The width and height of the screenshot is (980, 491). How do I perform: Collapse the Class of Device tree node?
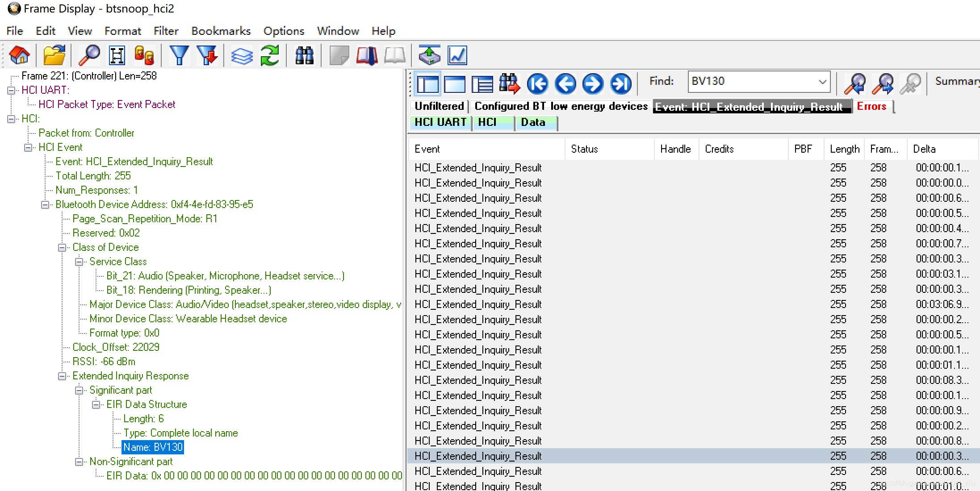[62, 247]
